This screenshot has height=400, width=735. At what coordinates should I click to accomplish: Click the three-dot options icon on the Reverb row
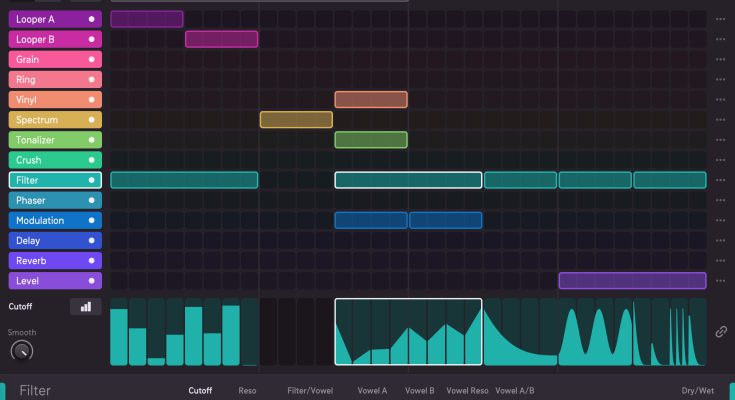[720, 261]
